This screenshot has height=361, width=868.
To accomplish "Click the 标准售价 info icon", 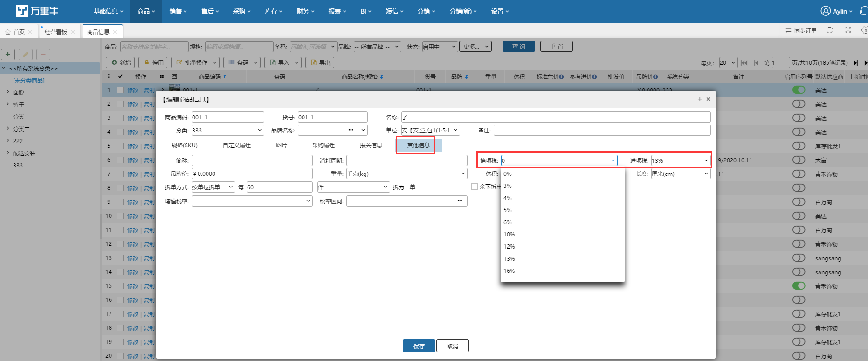I will [561, 77].
